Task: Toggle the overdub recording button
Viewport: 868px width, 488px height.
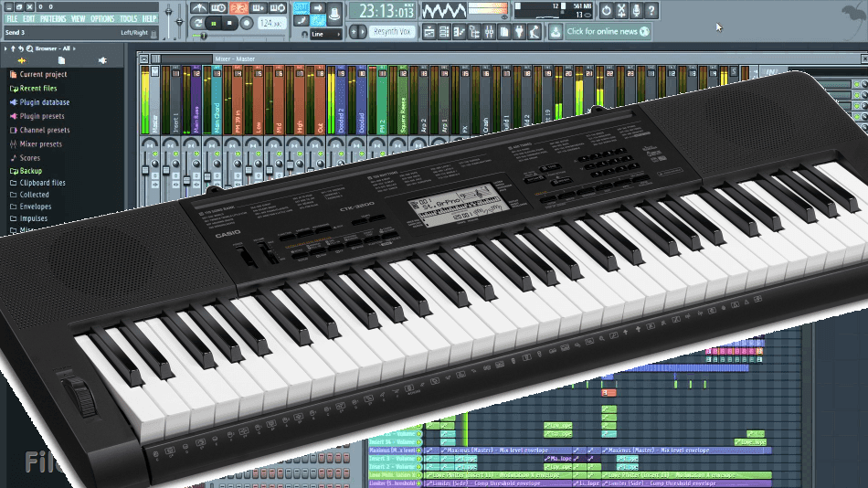Action: point(258,7)
